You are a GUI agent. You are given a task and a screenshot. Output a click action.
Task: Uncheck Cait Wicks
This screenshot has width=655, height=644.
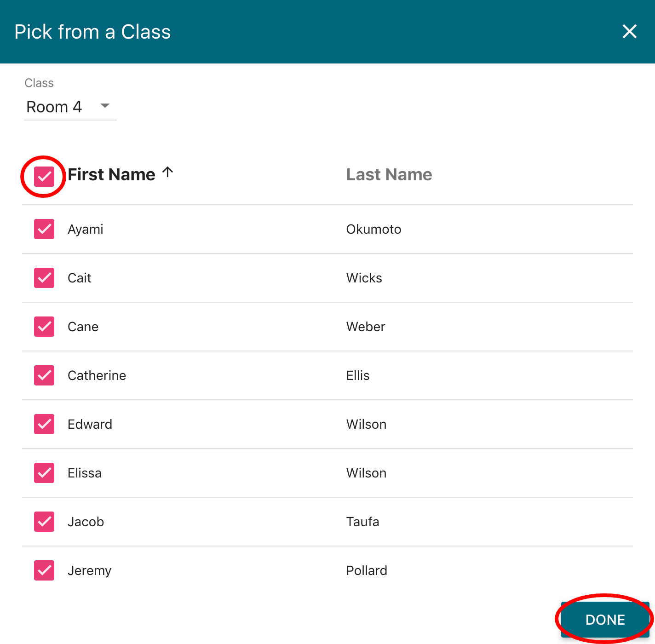[x=44, y=277]
